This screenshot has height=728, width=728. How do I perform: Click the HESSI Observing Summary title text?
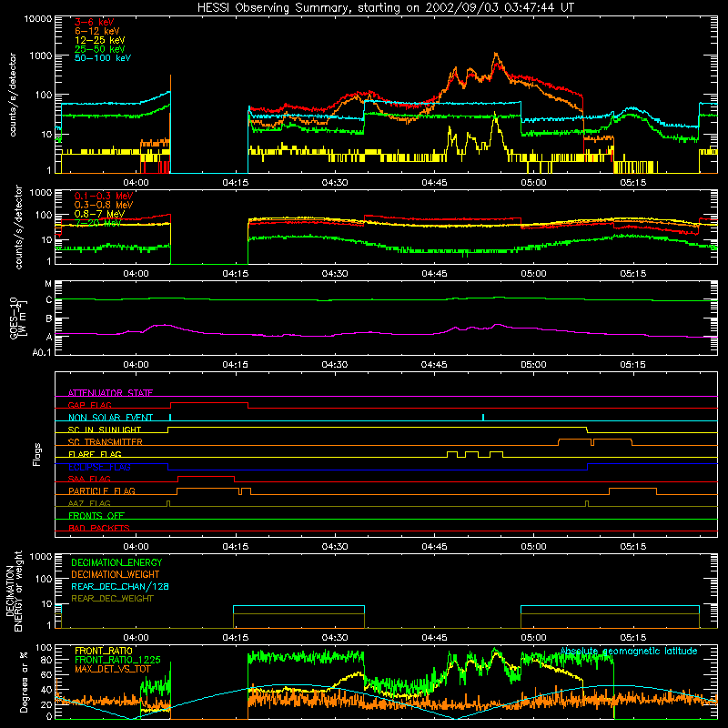(385, 7)
